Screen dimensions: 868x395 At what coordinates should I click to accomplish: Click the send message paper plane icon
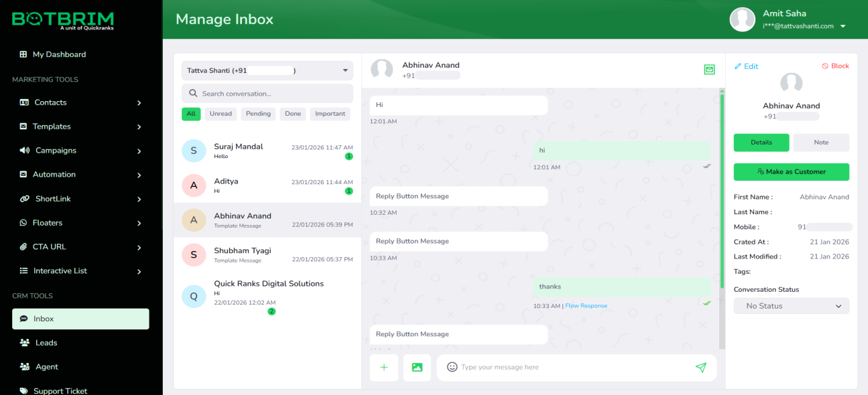[700, 368]
